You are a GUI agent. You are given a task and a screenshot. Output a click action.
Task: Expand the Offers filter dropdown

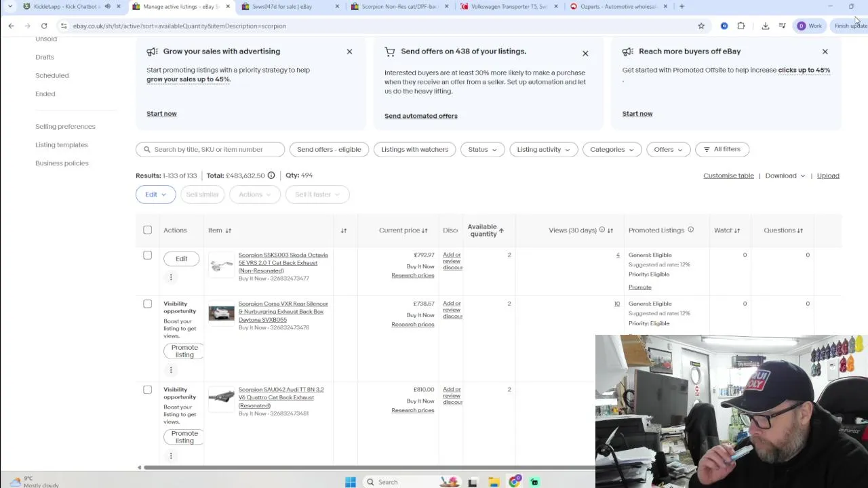point(668,149)
